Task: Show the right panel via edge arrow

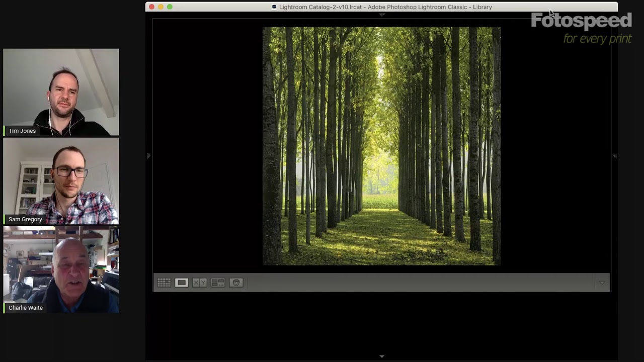Action: coord(615,156)
